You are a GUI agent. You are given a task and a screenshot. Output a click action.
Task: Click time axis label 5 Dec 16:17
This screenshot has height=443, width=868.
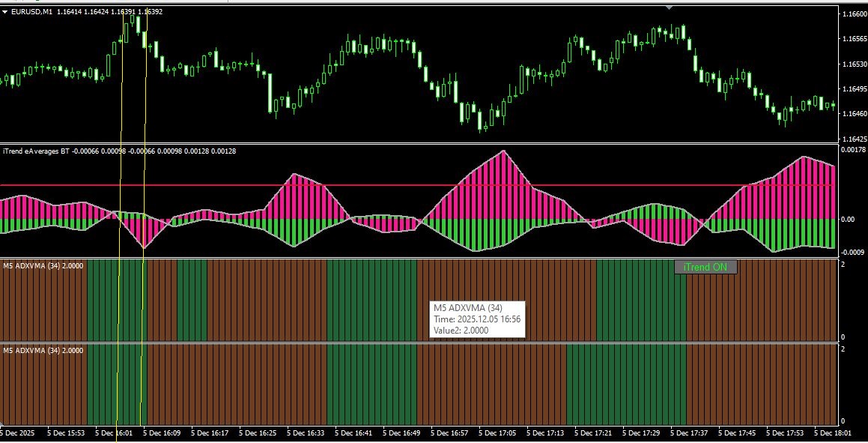210,433
